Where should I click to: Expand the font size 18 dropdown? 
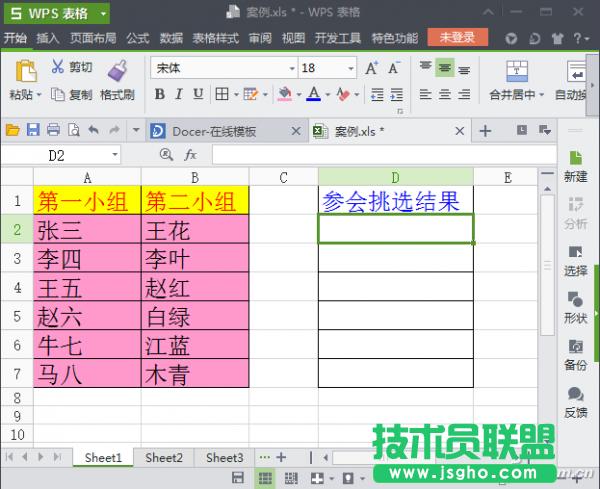point(349,69)
